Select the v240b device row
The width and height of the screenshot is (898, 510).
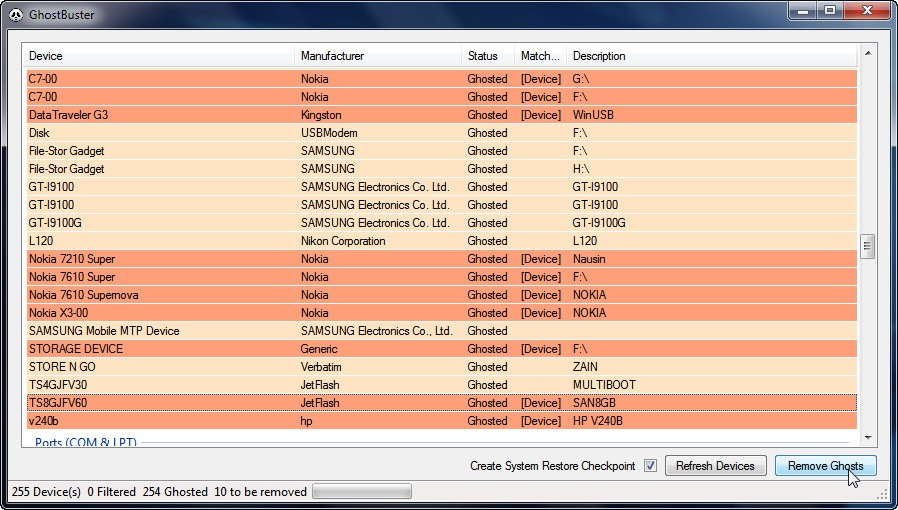click(442, 421)
